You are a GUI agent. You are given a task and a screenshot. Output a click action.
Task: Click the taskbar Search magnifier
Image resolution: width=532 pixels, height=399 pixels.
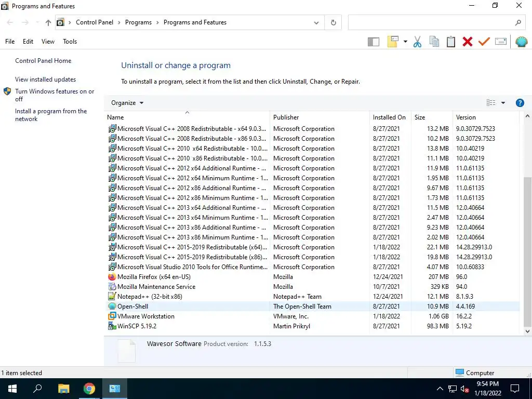click(x=37, y=389)
